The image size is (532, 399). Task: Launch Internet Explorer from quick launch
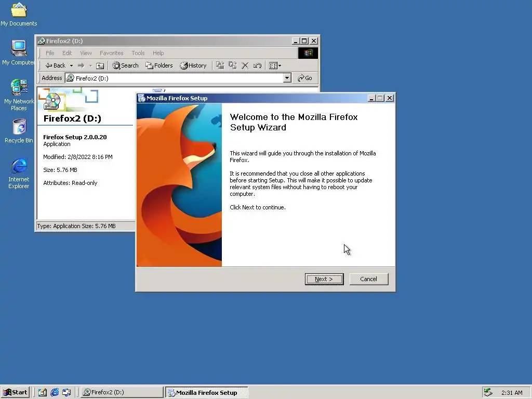coord(55,392)
